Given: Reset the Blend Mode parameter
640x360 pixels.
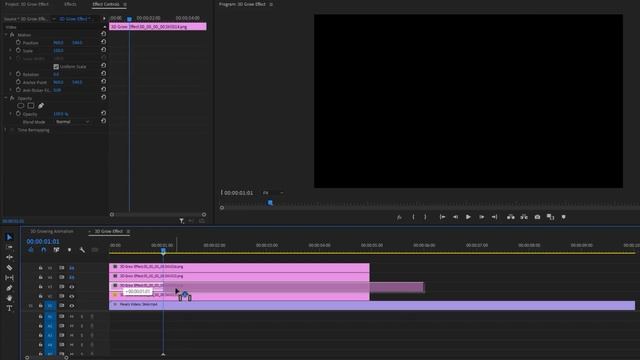Looking at the screenshot, I should pos(103,121).
